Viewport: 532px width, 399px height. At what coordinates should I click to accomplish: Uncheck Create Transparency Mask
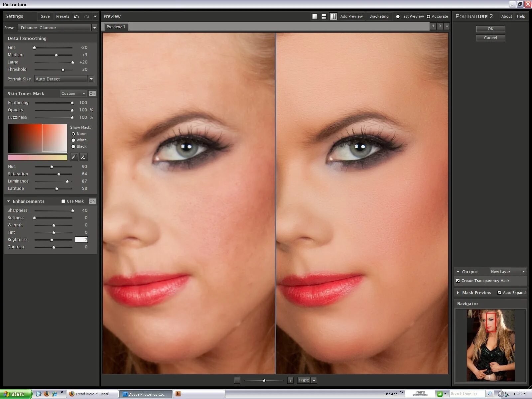tap(458, 281)
